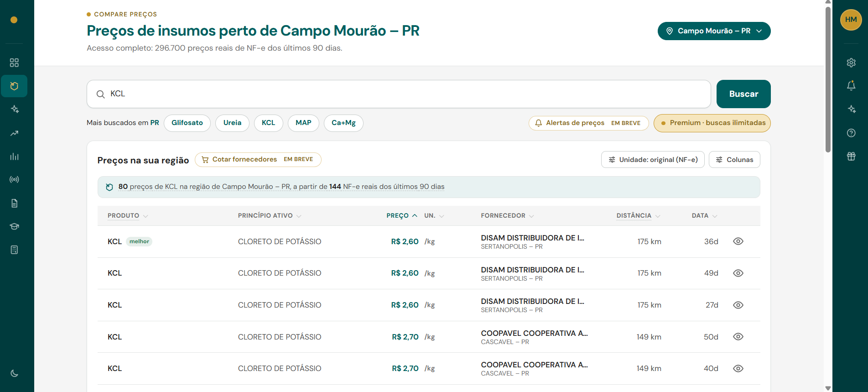Click the Buscar button

(743, 94)
